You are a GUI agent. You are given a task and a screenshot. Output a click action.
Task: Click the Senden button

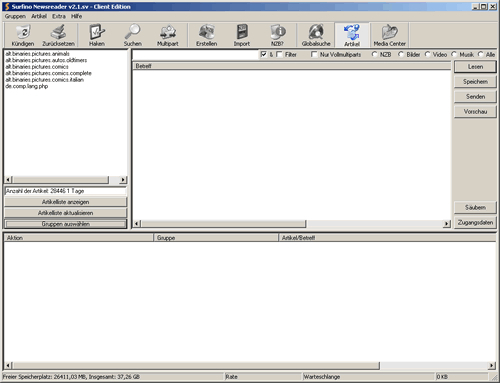tap(475, 97)
